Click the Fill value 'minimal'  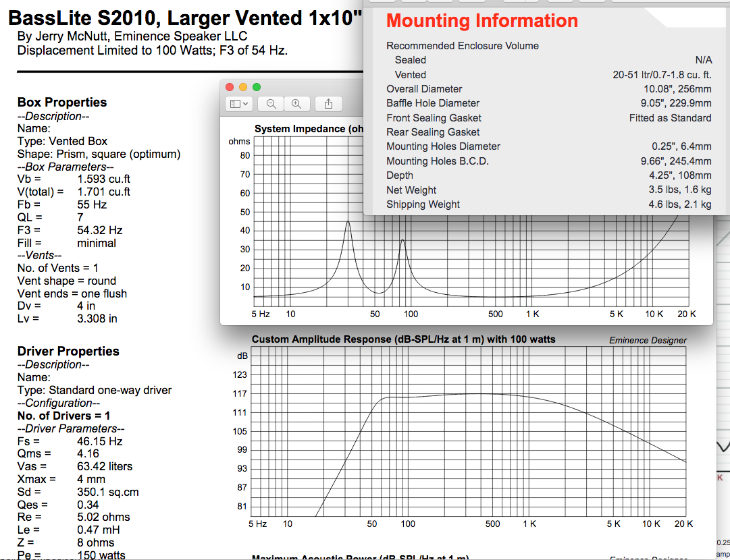(x=97, y=243)
